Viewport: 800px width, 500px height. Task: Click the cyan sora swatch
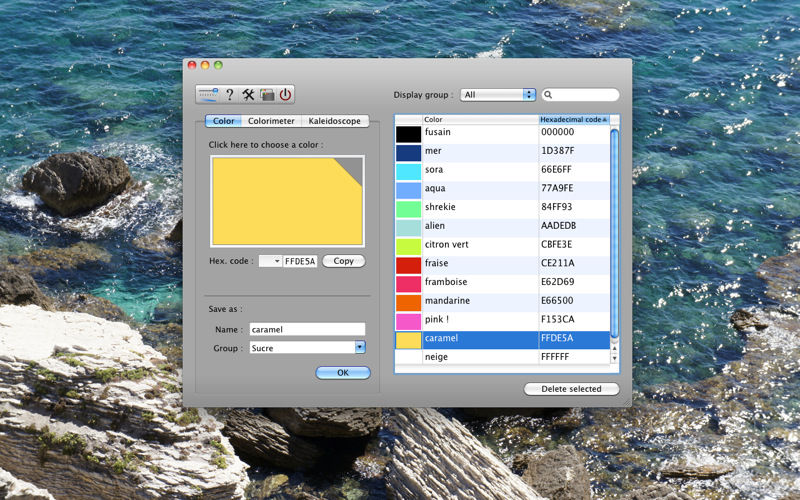click(x=409, y=171)
